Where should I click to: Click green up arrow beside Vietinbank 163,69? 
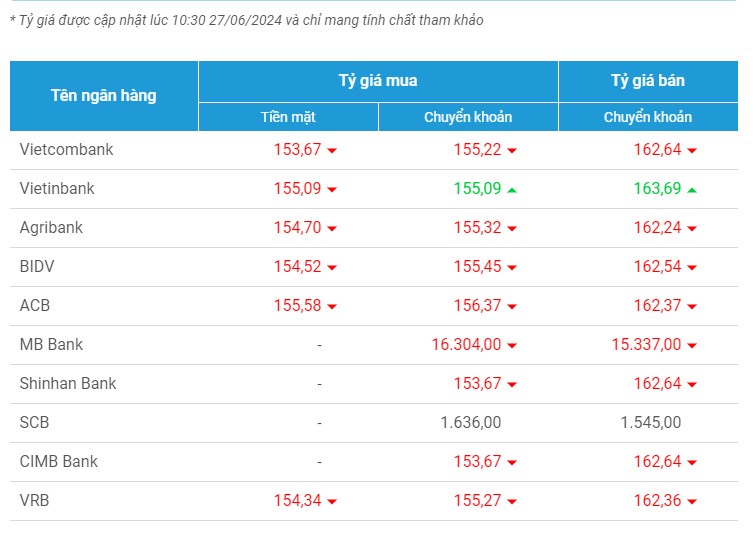692,190
